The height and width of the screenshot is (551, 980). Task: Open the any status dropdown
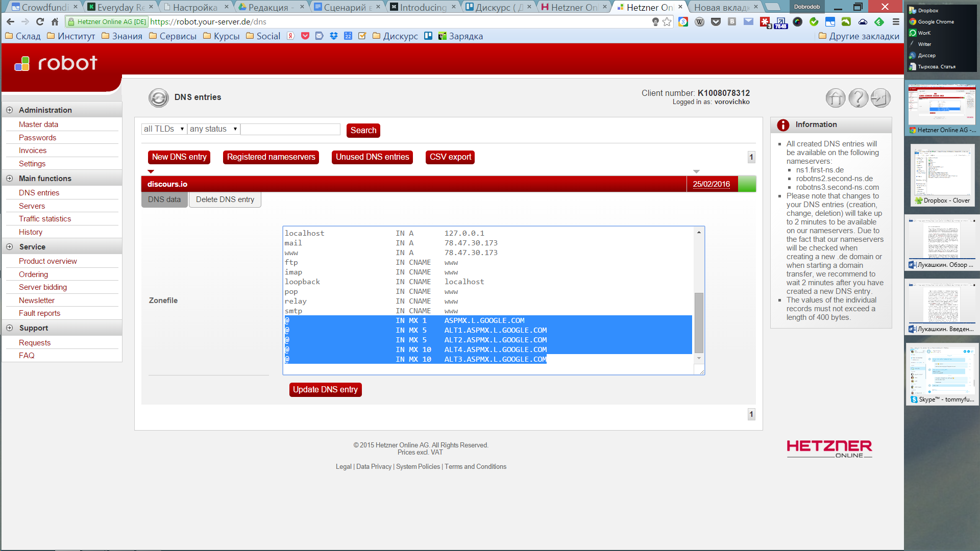[x=213, y=129]
